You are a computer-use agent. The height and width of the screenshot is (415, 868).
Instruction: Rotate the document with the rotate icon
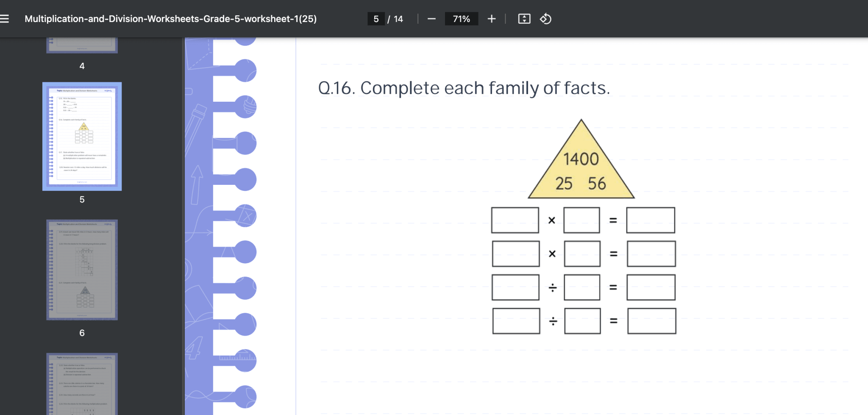[x=546, y=19]
